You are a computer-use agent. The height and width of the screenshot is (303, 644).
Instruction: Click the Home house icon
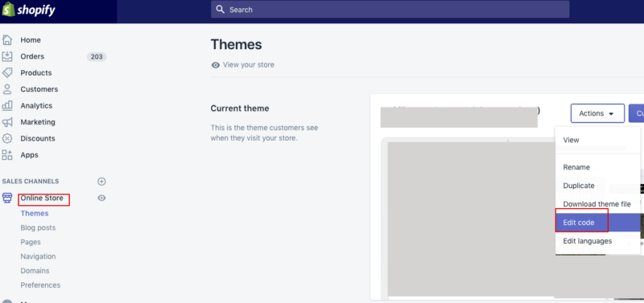[x=7, y=39]
